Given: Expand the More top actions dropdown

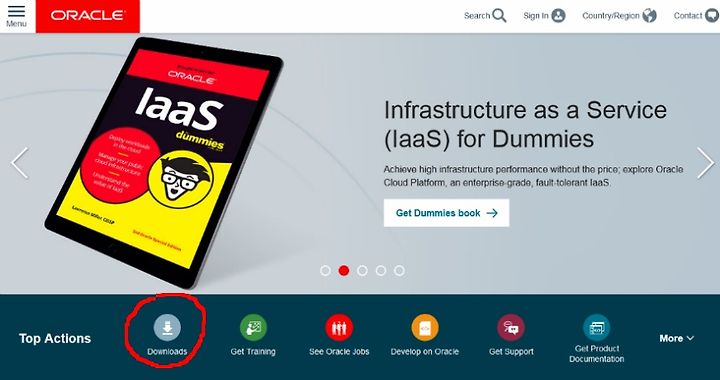Looking at the screenshot, I should click(x=676, y=338).
